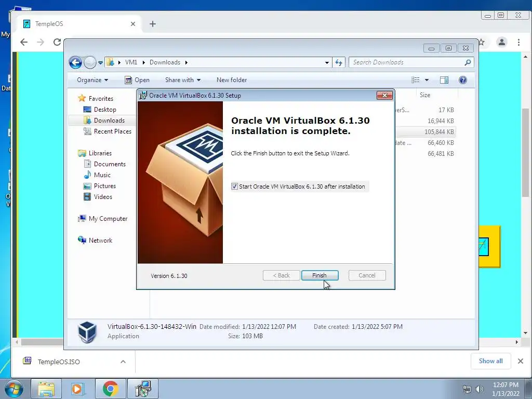
Task: Click Open in Explorer toolbar
Action: coord(137,80)
